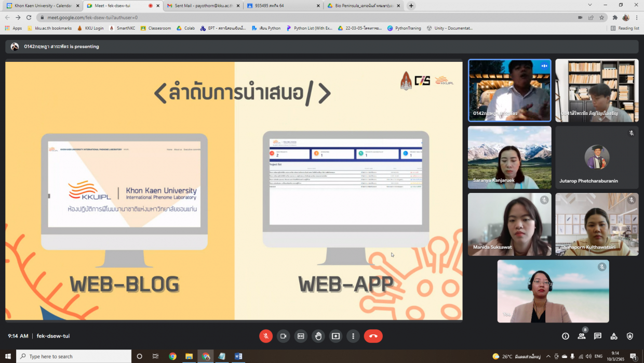Open the host controls shield icon
The width and height of the screenshot is (644, 363).
[630, 336]
